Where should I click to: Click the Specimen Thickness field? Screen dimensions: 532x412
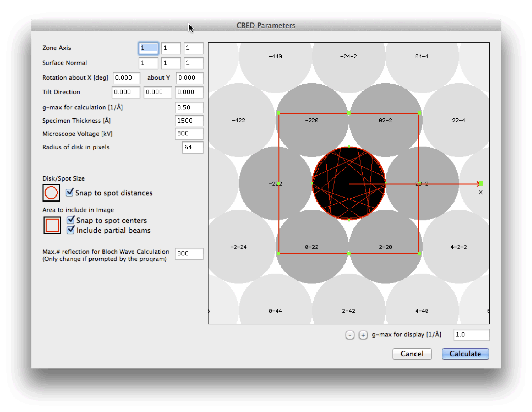[189, 121]
